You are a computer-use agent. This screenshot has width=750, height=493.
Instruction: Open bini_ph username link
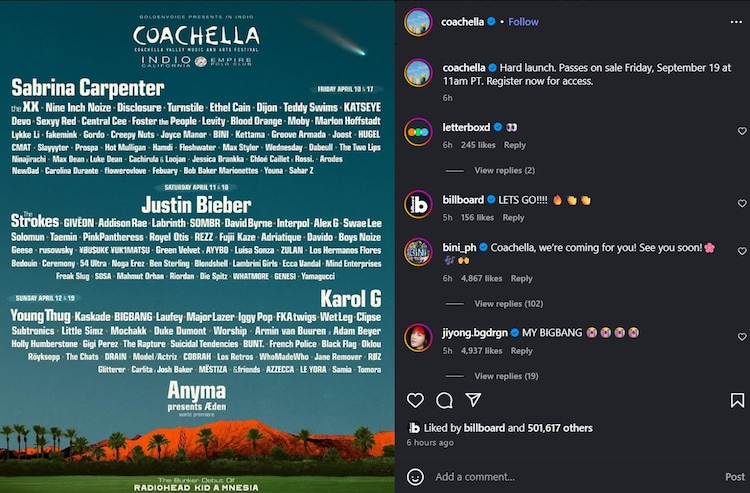pos(459,247)
